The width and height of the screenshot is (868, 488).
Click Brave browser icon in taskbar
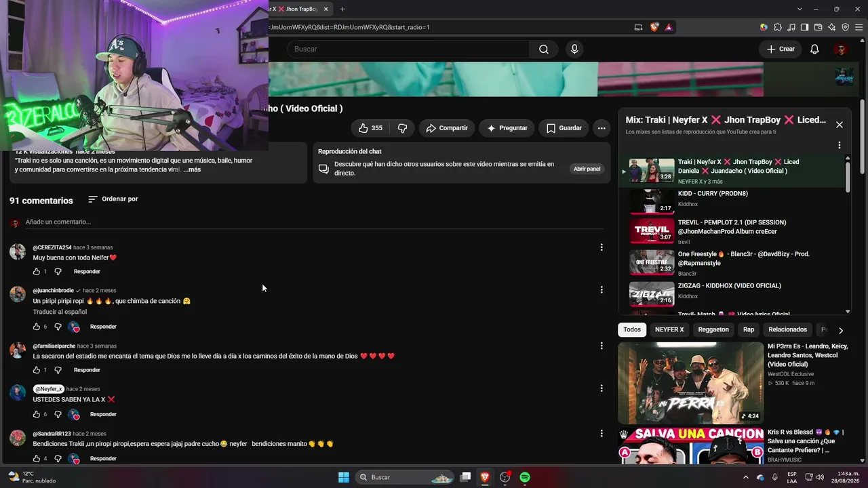(485, 477)
